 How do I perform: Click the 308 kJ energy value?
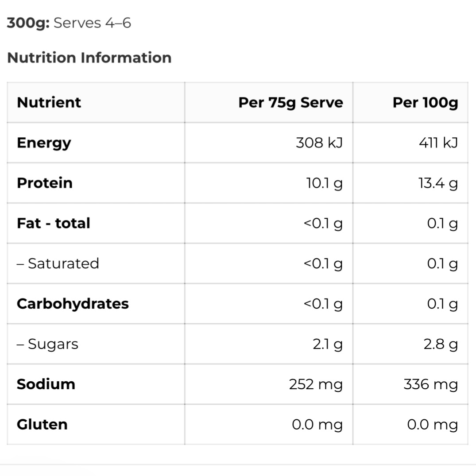pos(319,143)
